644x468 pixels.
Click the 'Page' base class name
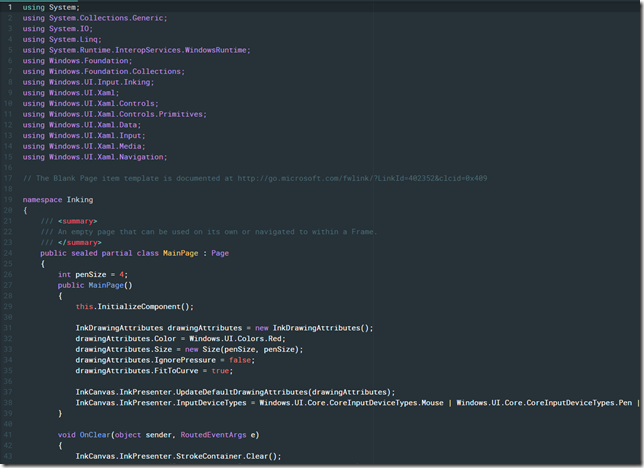point(220,253)
